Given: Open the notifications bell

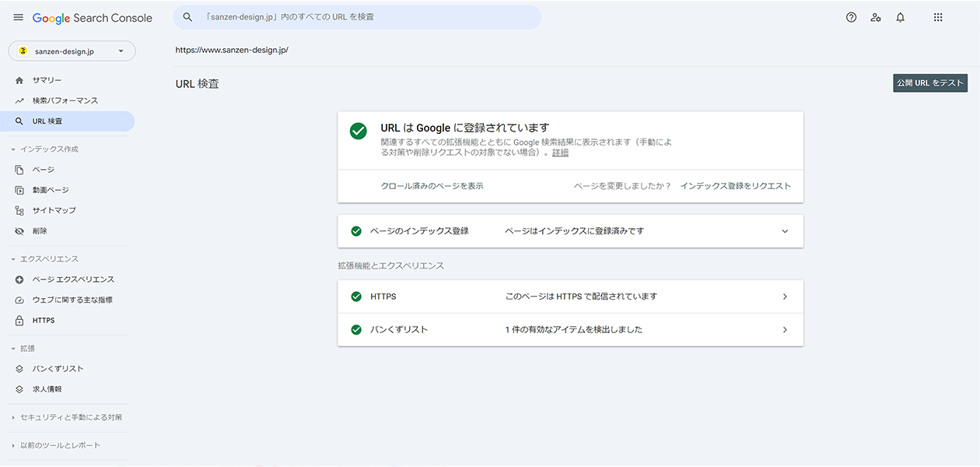Looking at the screenshot, I should point(901,17).
